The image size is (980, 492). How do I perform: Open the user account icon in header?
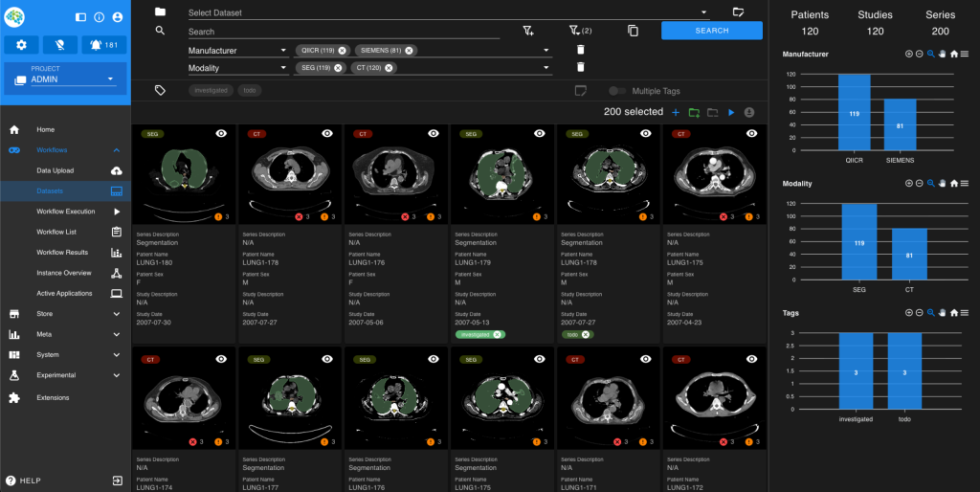click(117, 17)
